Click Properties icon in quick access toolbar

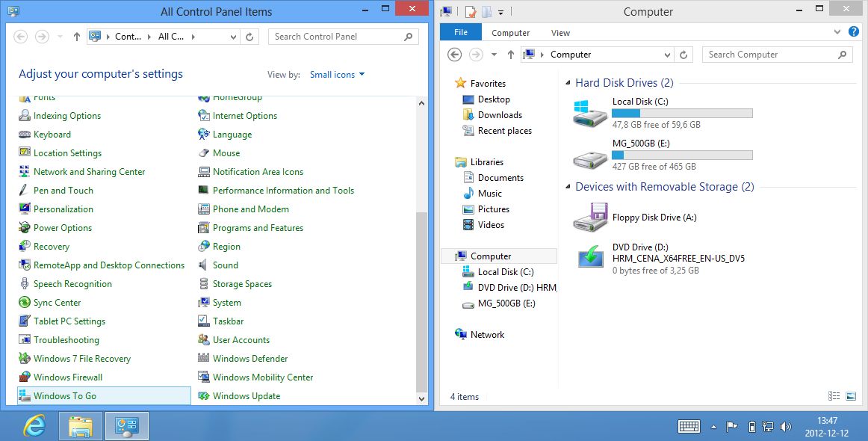471,12
